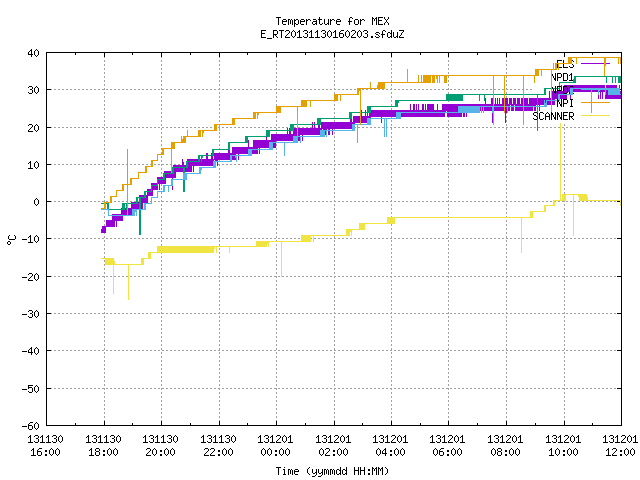The width and height of the screenshot is (640, 480).
Task: Click the y-axis tick label '-50'
Action: [31, 389]
